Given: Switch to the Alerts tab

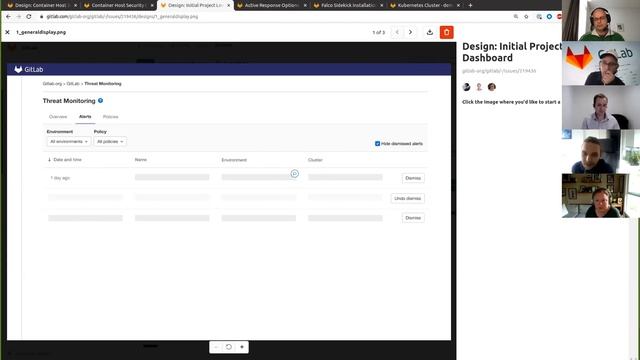Looking at the screenshot, I should point(85,117).
